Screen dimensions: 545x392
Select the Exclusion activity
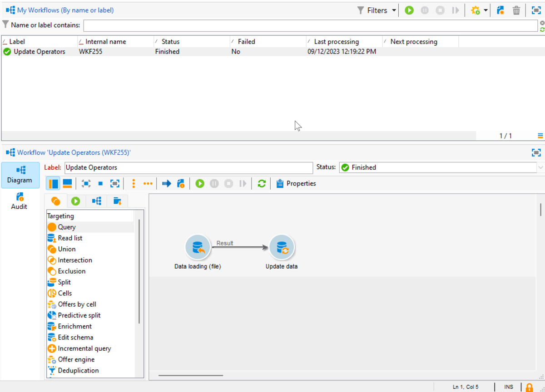click(x=91, y=271)
